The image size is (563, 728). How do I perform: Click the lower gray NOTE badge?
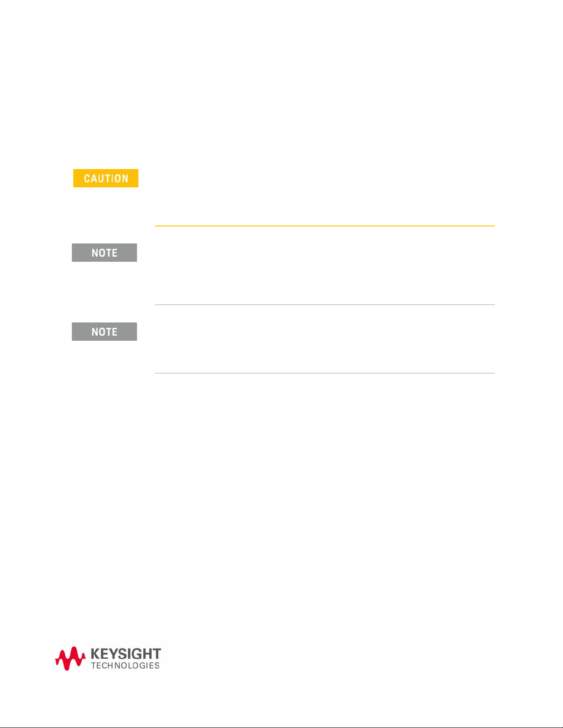[104, 332]
